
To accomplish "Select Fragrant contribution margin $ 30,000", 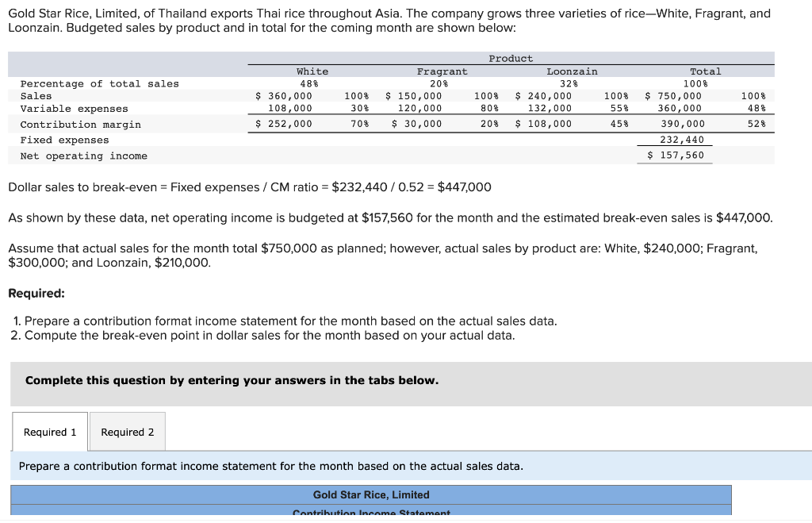I will (417, 124).
